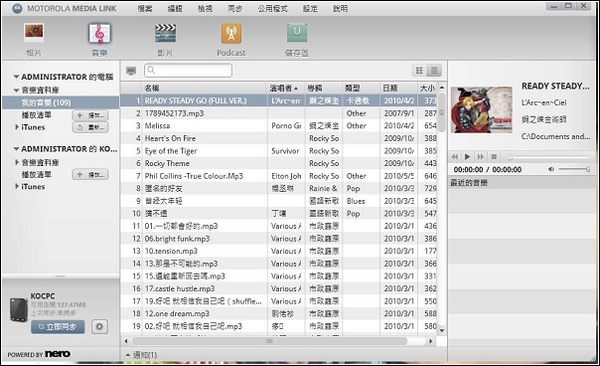Collapse ADMINISTRATOR 的 KO... tree node
The height and width of the screenshot is (366, 600).
tap(16, 149)
